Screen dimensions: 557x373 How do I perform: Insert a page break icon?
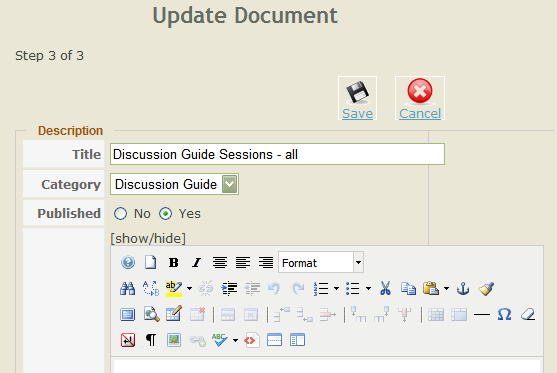tap(274, 340)
